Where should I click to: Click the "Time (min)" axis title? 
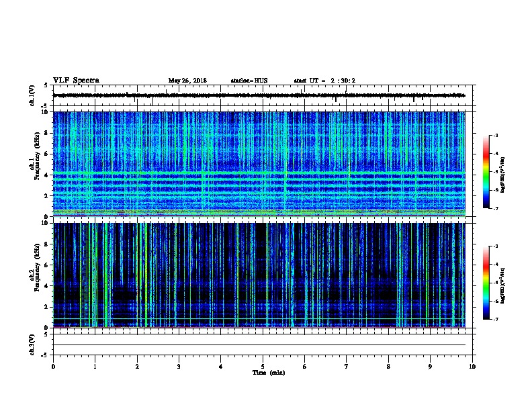(x=269, y=373)
